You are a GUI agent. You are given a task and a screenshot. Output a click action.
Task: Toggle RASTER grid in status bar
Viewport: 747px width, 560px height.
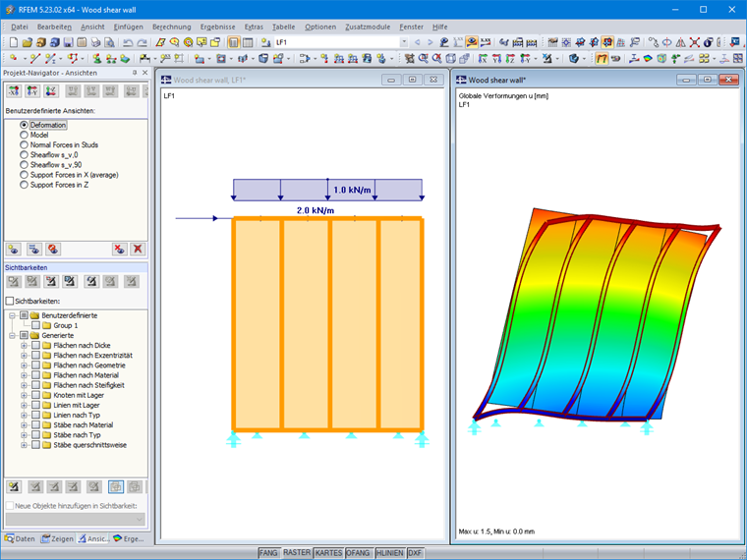coord(297,553)
